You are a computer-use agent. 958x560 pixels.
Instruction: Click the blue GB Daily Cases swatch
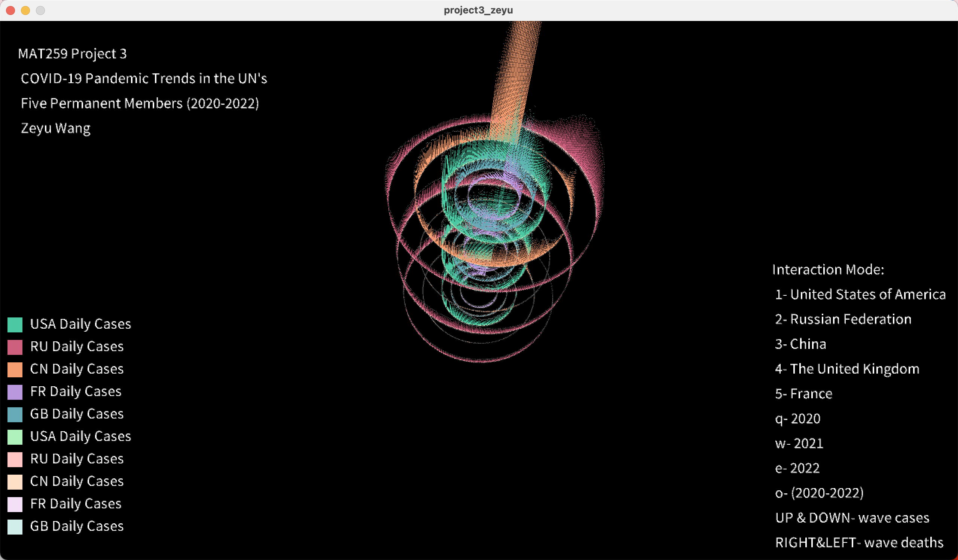[x=15, y=414]
